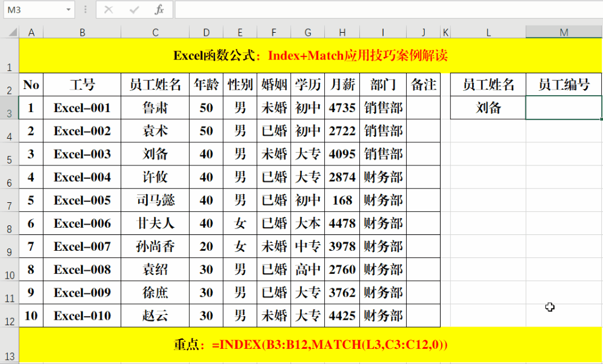Select column B header
The image size is (603, 364).
(x=82, y=32)
